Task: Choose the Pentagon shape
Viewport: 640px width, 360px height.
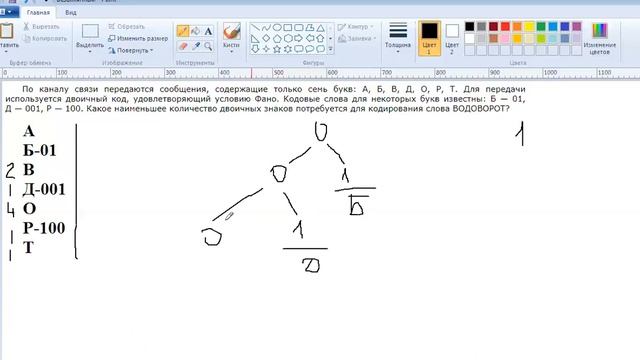Action: click(x=277, y=38)
